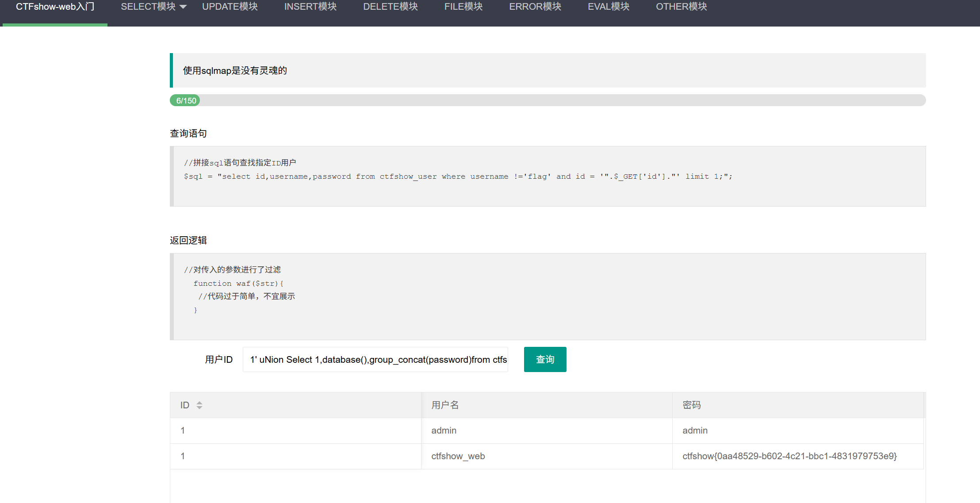Select the ctfshow_web username cell
Image resolution: width=980 pixels, height=503 pixels.
(x=458, y=456)
